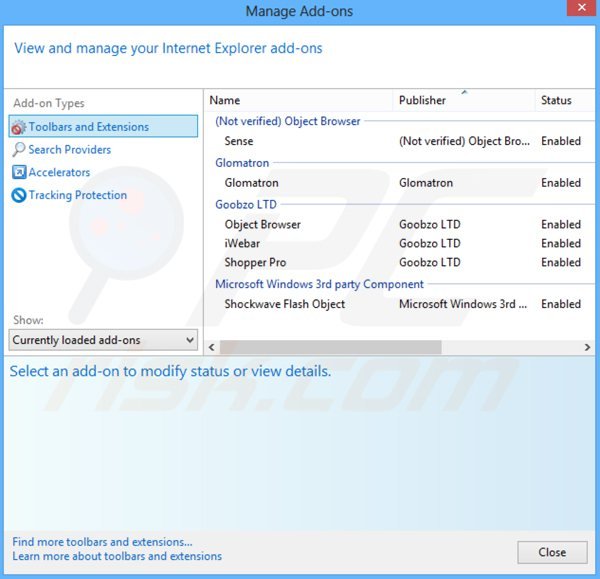Click the Search Providers magnifier icon
The height and width of the screenshot is (579, 600).
click(18, 150)
